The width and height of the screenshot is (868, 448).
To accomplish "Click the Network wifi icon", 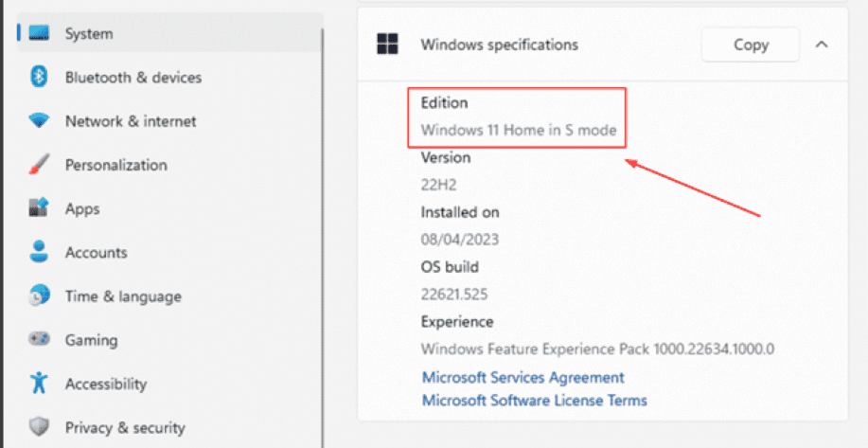I will pos(39,120).
